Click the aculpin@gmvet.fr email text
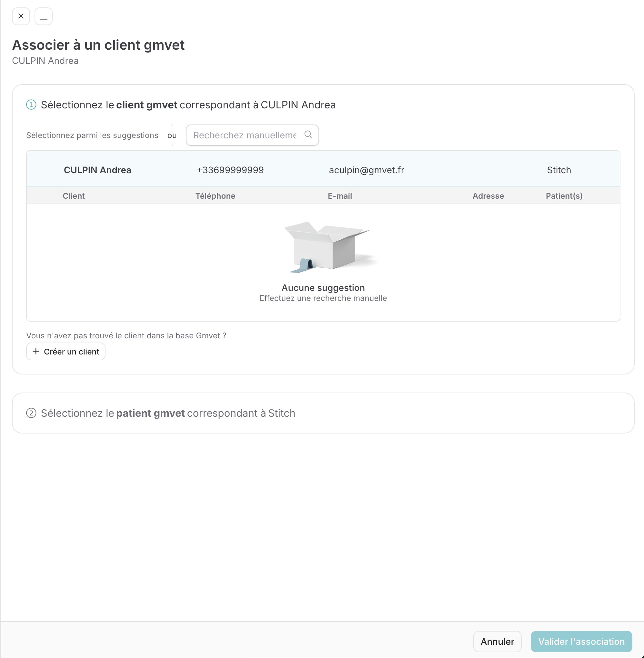Screen dimensions: 644x658 coord(367,170)
